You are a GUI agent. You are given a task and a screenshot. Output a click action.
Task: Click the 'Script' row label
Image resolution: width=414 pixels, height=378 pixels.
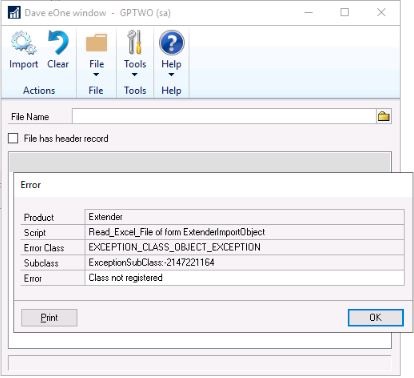coord(35,233)
